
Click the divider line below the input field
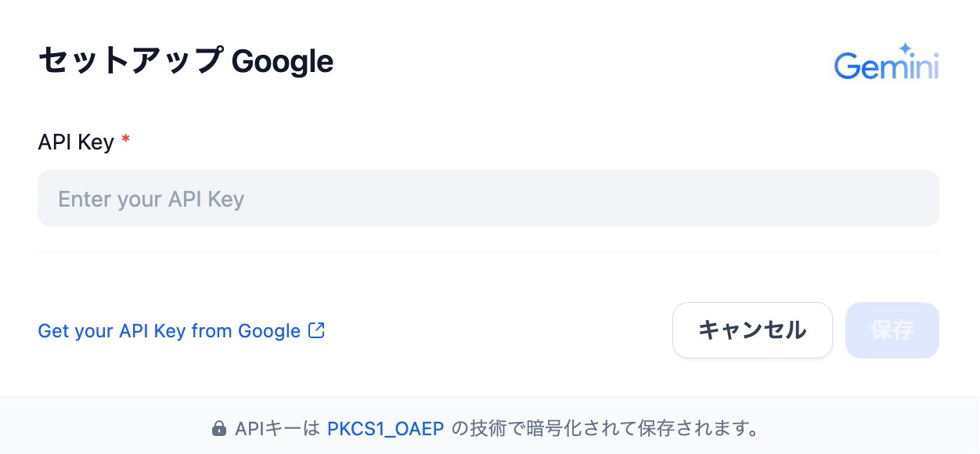point(488,252)
